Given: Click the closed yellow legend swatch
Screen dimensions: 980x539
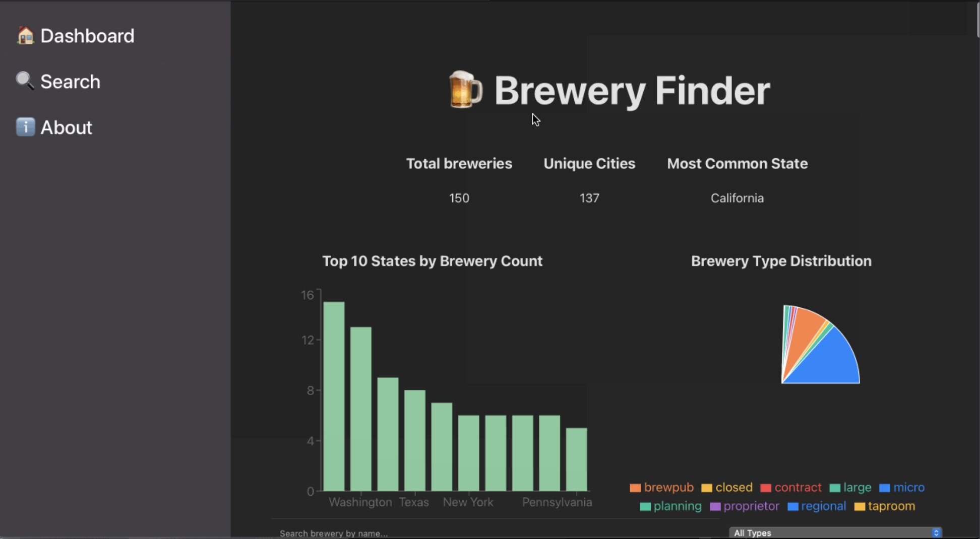Looking at the screenshot, I should 707,488.
